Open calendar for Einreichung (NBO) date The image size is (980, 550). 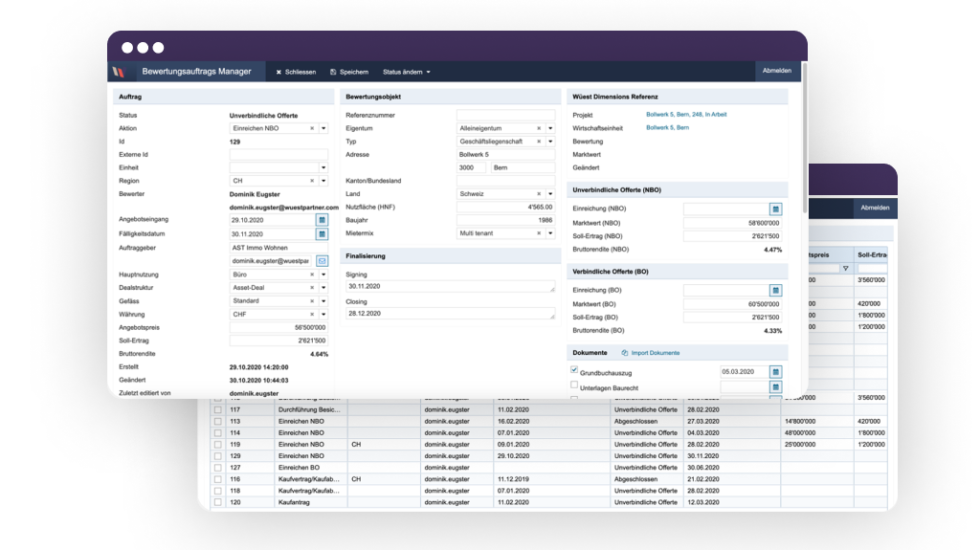pos(775,210)
